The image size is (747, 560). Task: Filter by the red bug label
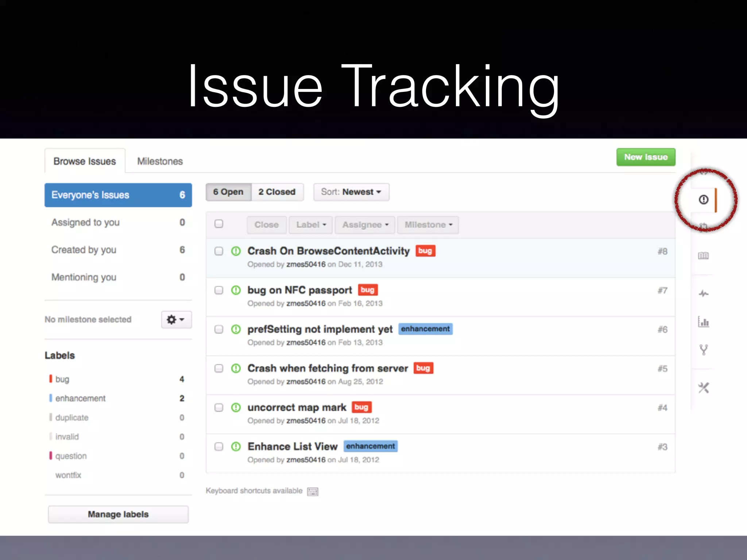[x=117, y=379]
